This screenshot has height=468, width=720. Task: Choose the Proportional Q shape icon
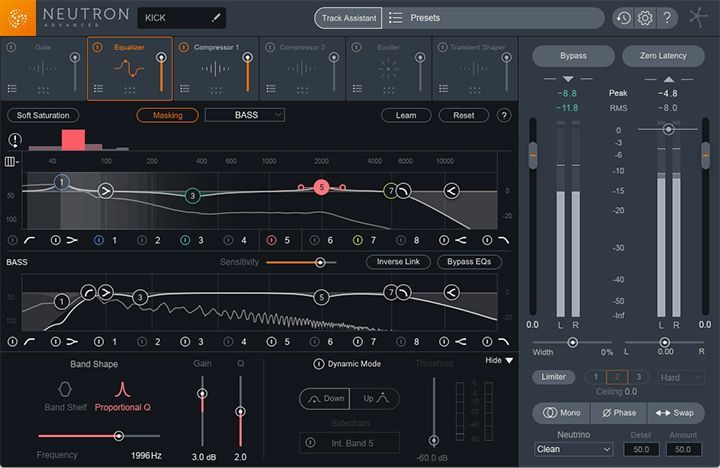click(122, 389)
